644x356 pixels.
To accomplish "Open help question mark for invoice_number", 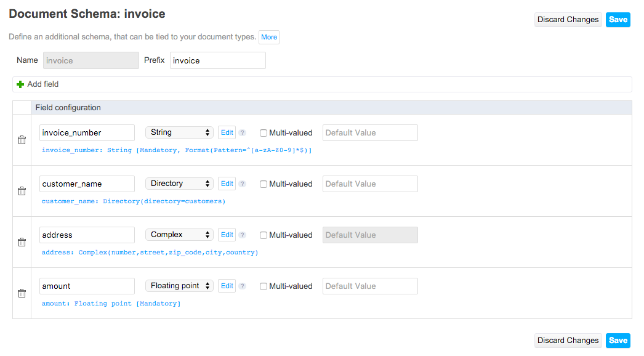I will [243, 133].
